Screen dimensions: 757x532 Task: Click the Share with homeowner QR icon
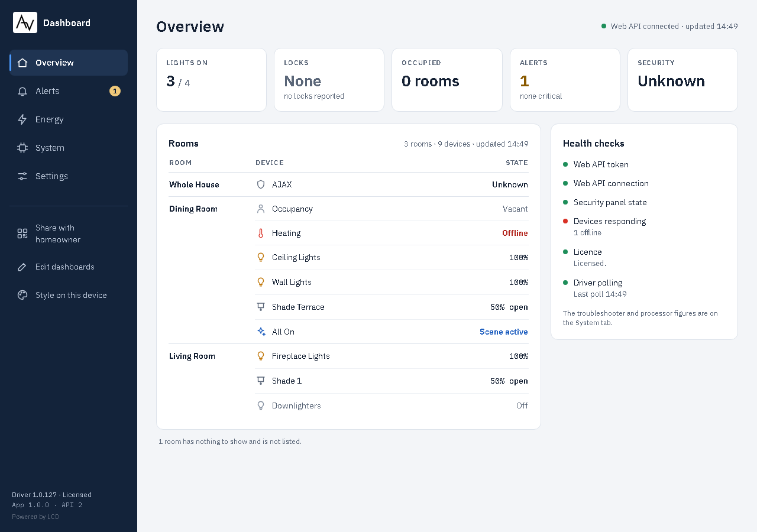pos(22,233)
